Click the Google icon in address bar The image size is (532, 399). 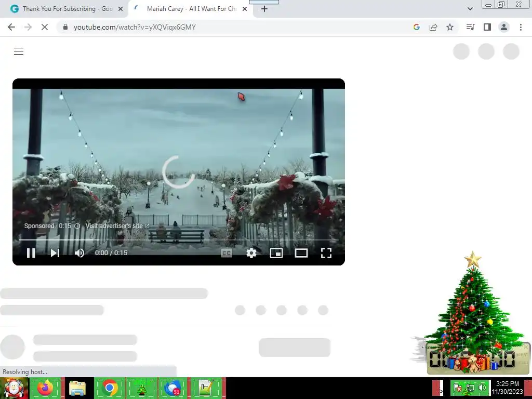pyautogui.click(x=417, y=27)
